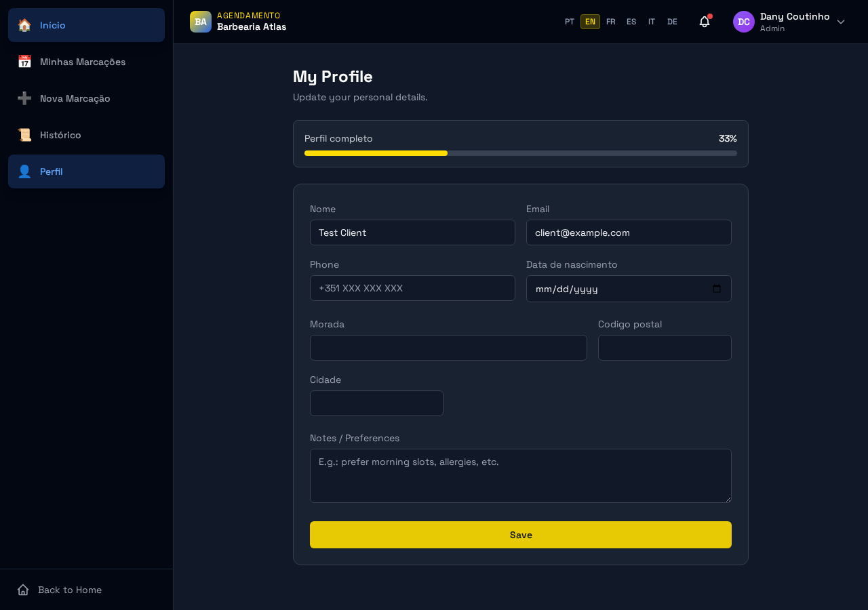Click the 33% completion value
Image resolution: width=868 pixels, height=610 pixels.
click(x=728, y=138)
